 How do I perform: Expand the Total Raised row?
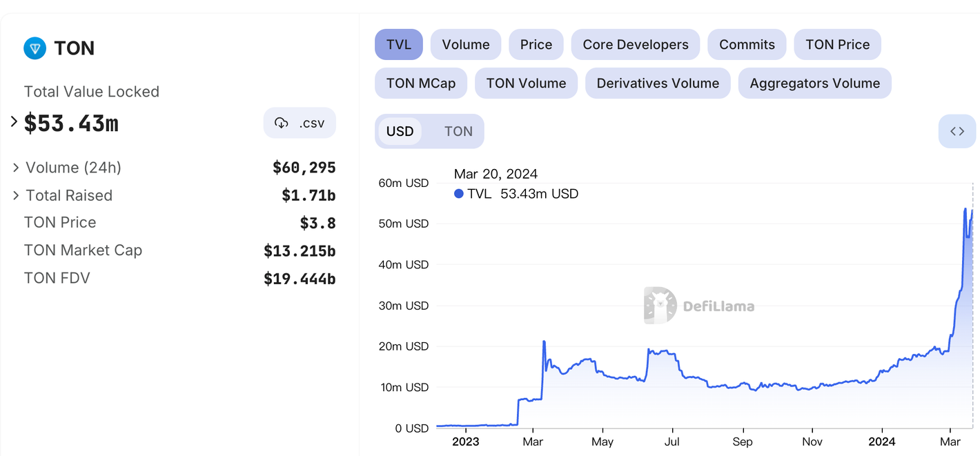16,196
